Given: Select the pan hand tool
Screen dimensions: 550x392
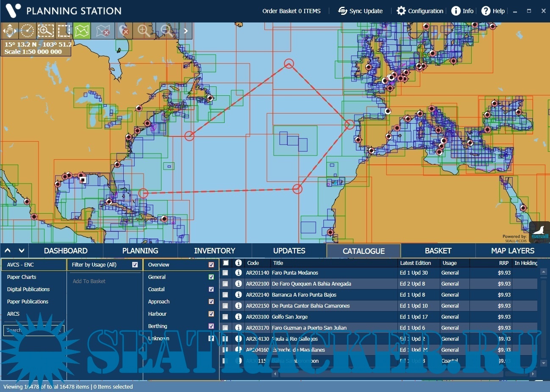Looking at the screenshot, I should [9, 31].
